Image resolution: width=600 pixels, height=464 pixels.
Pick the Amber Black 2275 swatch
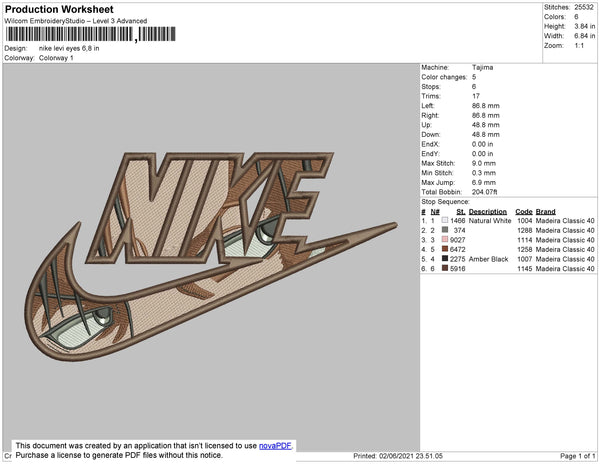pyautogui.click(x=445, y=259)
